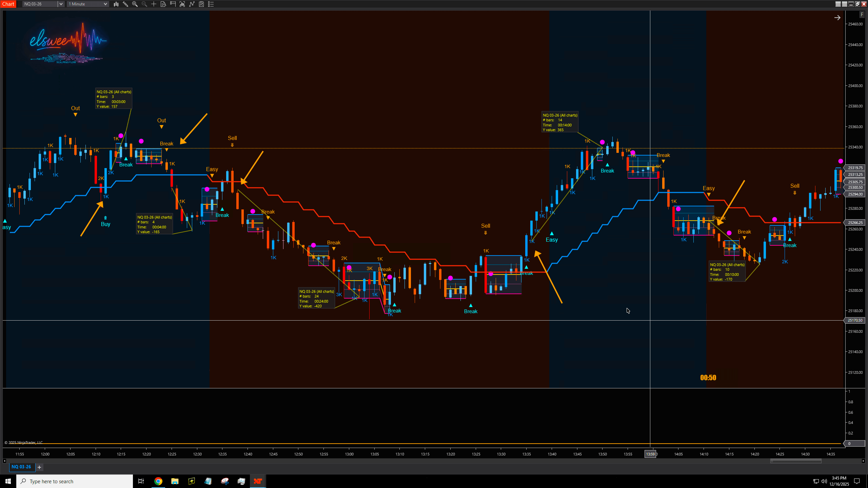Expand the 1 Minute interval dropdown

coord(105,4)
